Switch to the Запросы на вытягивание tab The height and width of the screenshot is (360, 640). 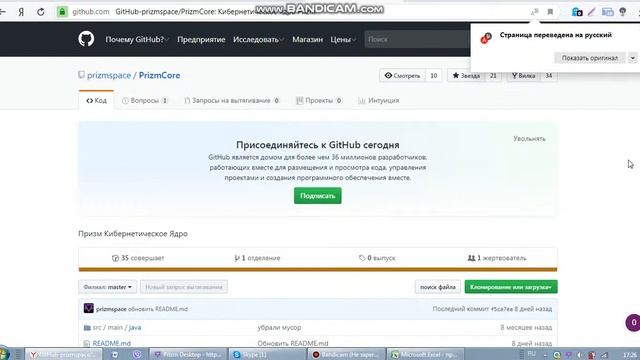pos(232,100)
